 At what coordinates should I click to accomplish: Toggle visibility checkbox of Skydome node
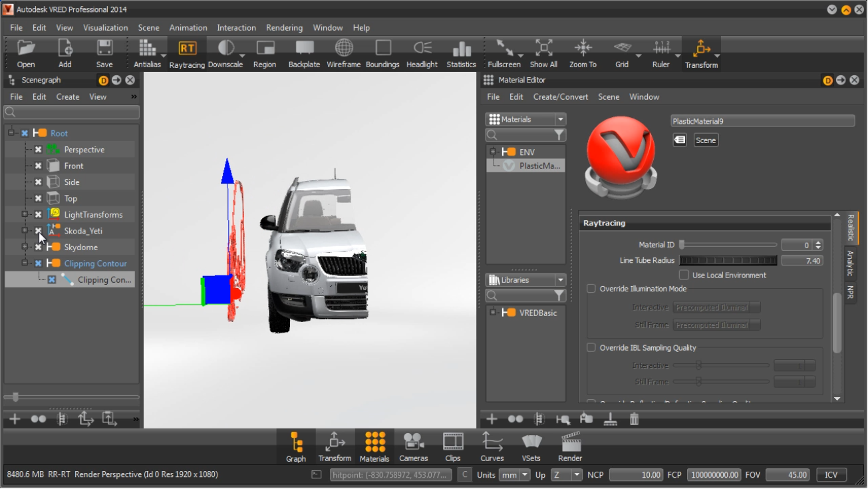pos(38,247)
